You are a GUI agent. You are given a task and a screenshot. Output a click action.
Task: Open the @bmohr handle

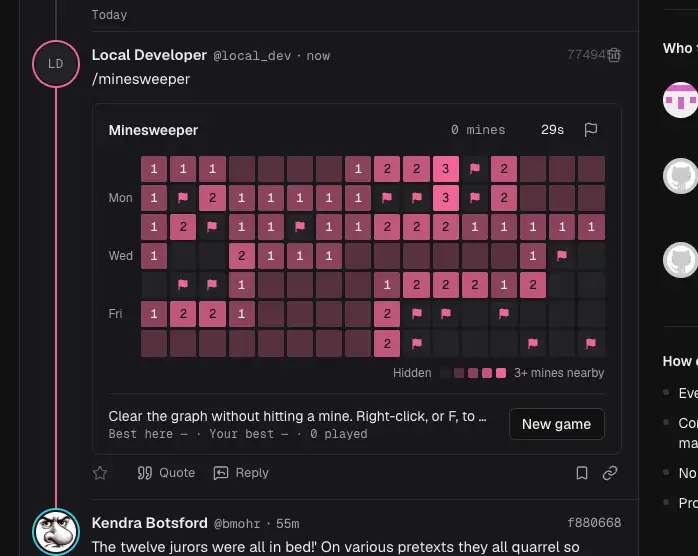coord(237,524)
